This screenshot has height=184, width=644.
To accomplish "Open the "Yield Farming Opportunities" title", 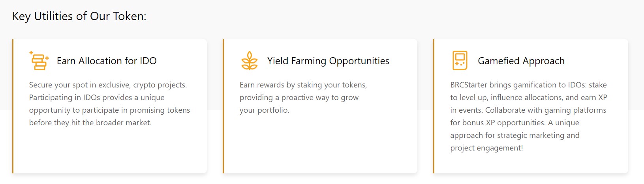I will [328, 61].
